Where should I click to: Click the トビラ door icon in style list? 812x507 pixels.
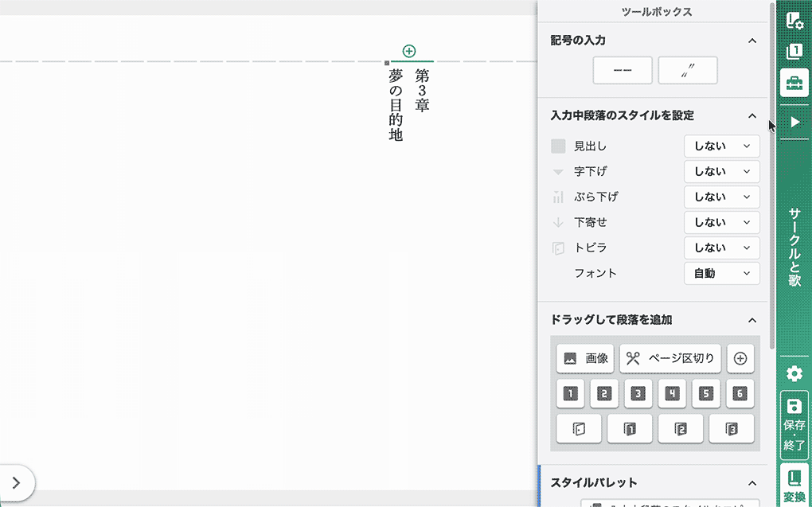[x=558, y=248]
